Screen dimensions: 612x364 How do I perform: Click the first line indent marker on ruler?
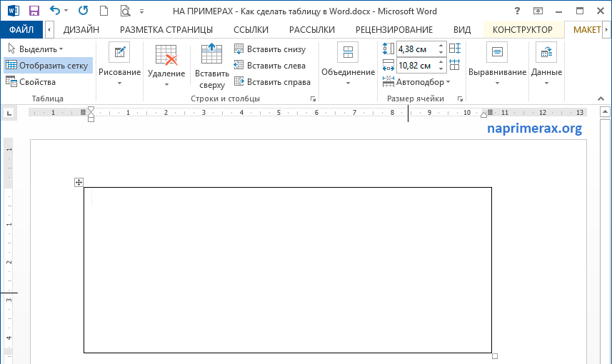click(x=91, y=109)
